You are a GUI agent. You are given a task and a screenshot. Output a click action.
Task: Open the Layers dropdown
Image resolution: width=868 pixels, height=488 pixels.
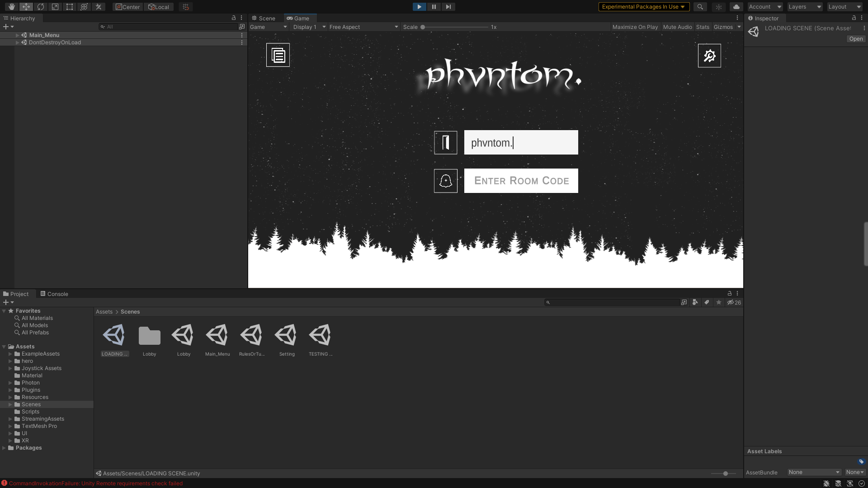click(805, 7)
